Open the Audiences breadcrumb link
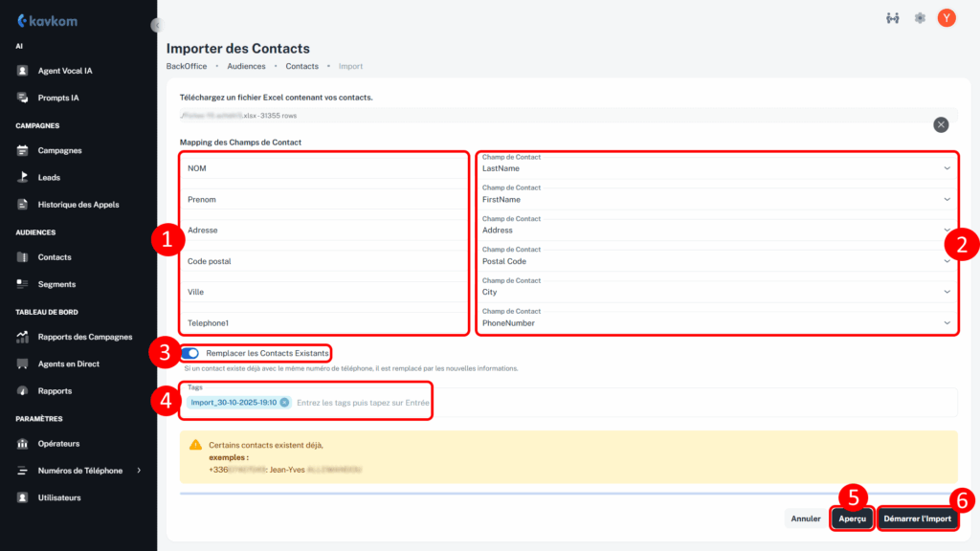The width and height of the screenshot is (980, 551). [246, 66]
